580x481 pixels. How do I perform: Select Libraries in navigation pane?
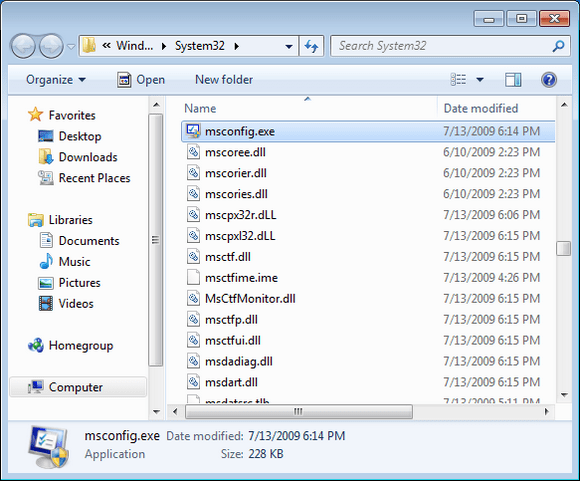pos(60,220)
